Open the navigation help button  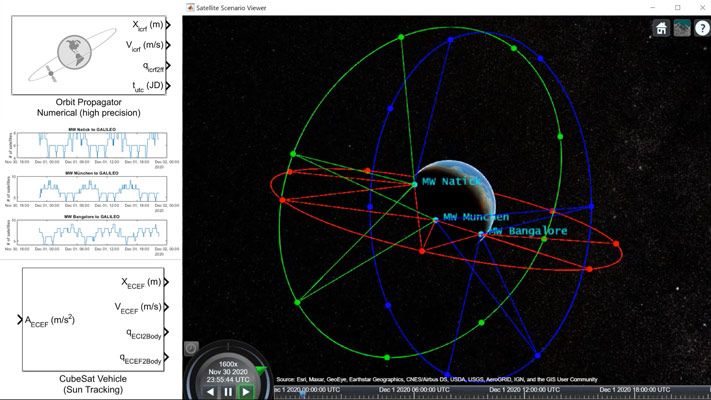pos(701,29)
